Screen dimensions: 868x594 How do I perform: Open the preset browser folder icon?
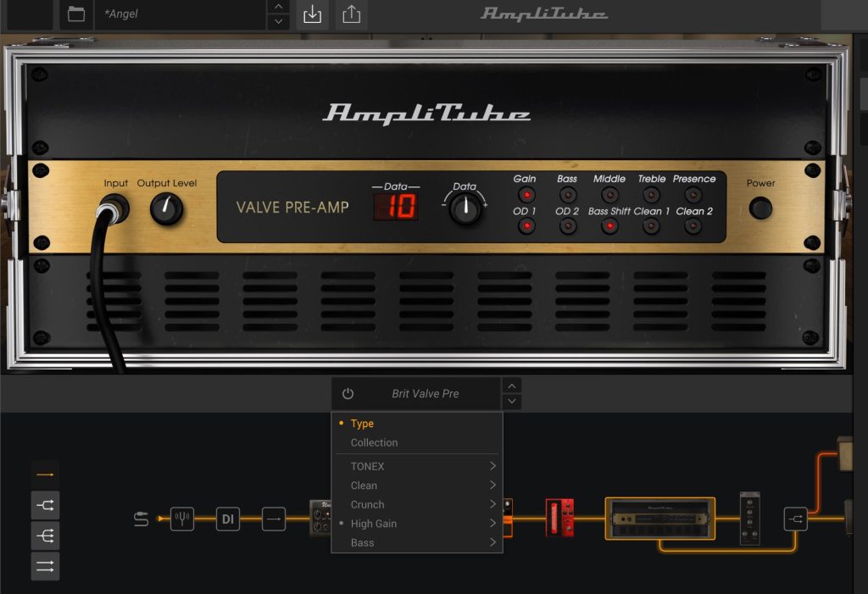pyautogui.click(x=76, y=14)
